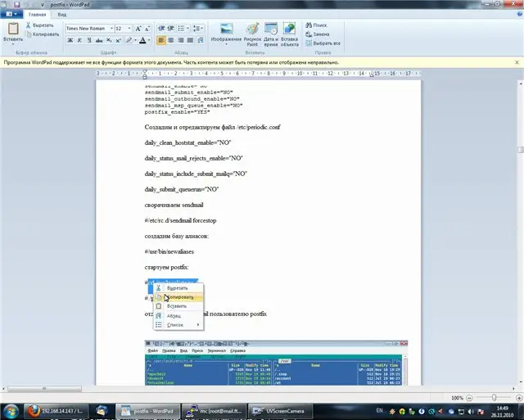Viewport: 524px width, 420px height.
Task: Click the zoom slider handle
Action: (x=494, y=397)
